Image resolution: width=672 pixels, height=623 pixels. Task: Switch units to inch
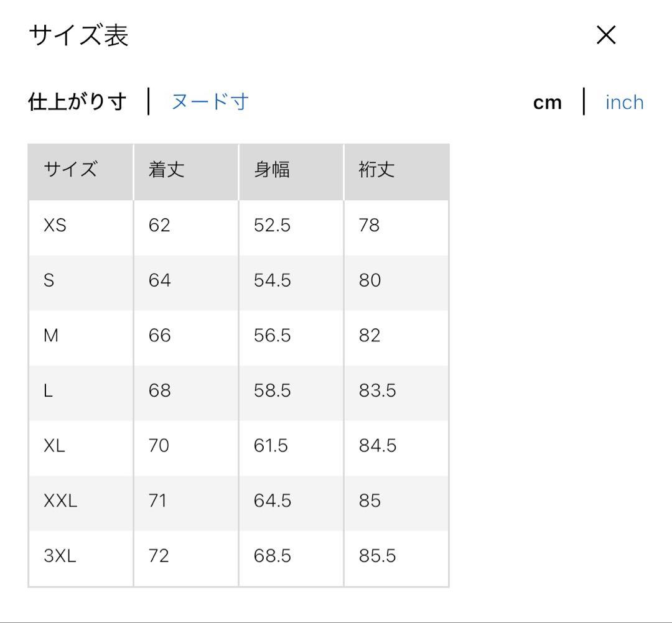(625, 103)
